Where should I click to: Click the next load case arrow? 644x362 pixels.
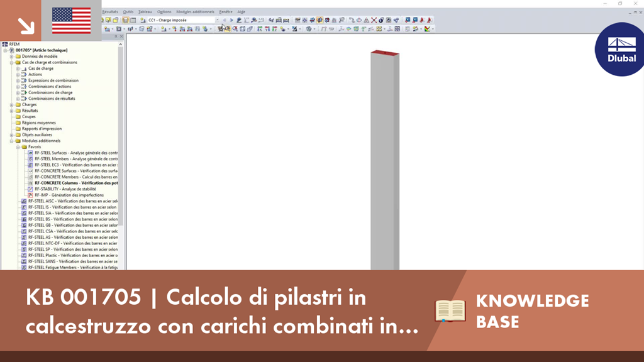pyautogui.click(x=231, y=19)
